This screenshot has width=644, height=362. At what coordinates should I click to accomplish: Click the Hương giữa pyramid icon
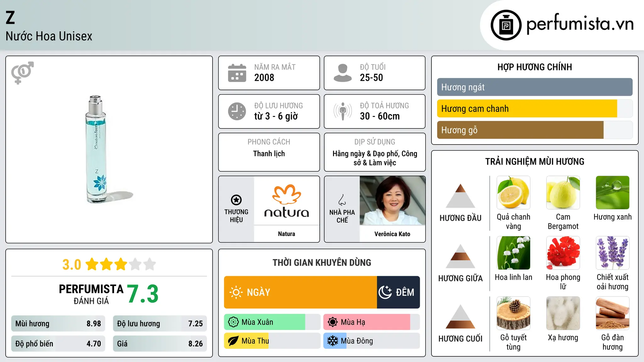[x=460, y=256]
